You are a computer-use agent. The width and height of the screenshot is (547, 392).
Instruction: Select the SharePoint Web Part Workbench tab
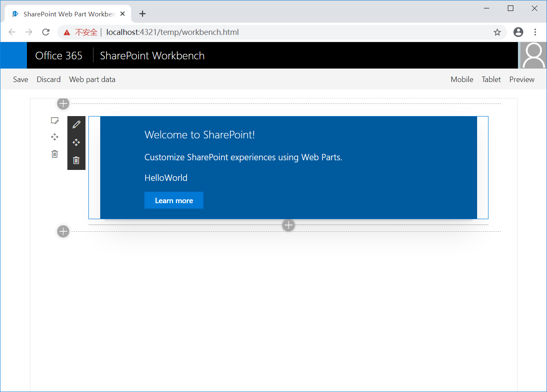coord(68,14)
